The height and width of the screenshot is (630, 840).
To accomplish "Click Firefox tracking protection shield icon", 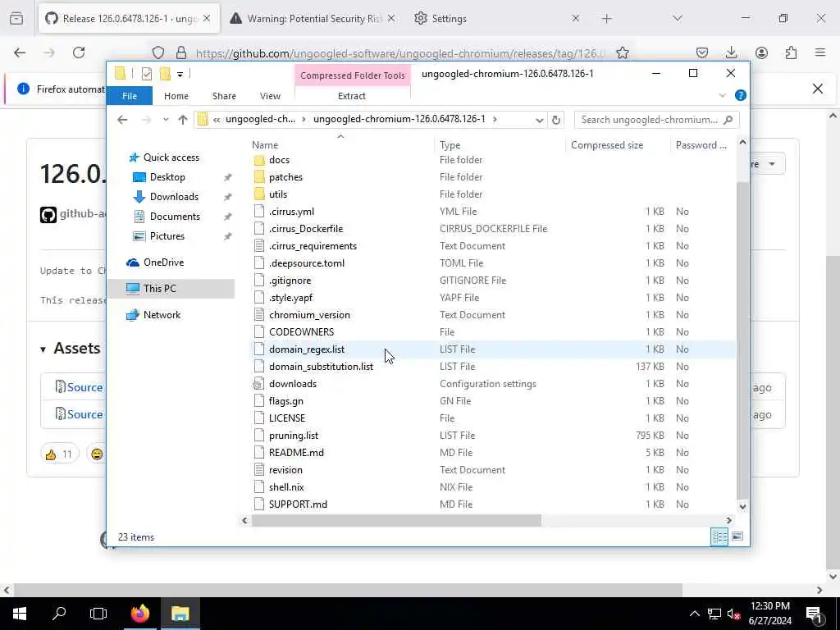I will [x=158, y=52].
